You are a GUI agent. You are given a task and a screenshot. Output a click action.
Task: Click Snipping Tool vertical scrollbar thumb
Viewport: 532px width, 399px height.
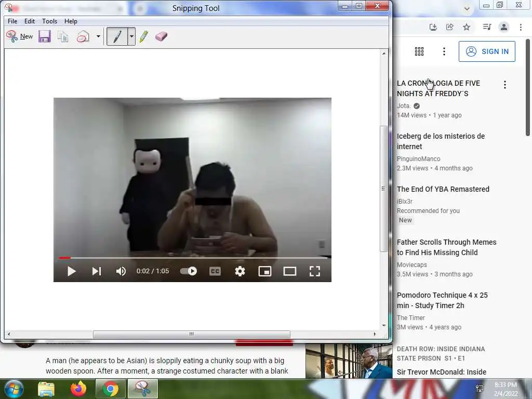pyautogui.click(x=383, y=189)
